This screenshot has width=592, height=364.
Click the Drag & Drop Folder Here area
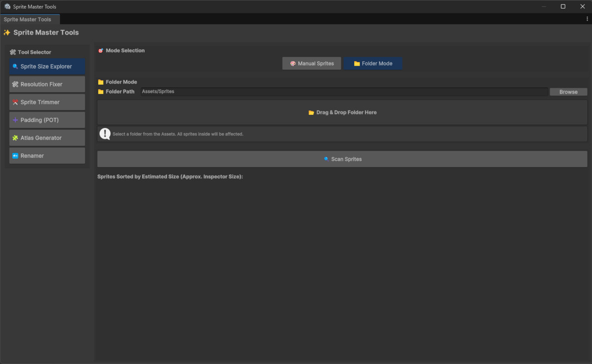click(x=342, y=112)
